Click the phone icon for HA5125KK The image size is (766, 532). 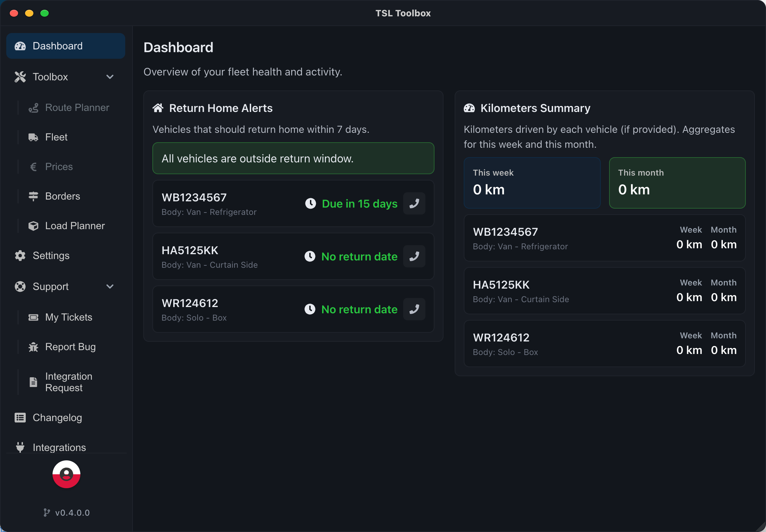point(414,256)
